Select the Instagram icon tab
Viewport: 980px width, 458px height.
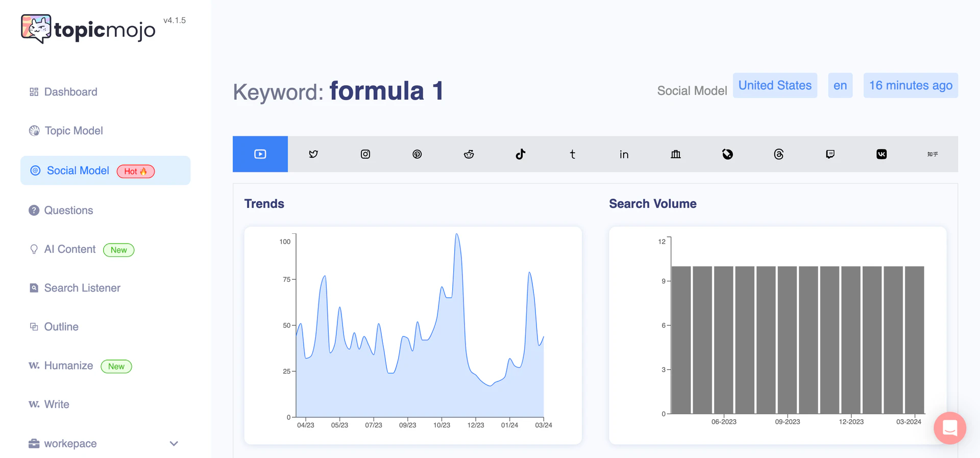(365, 154)
